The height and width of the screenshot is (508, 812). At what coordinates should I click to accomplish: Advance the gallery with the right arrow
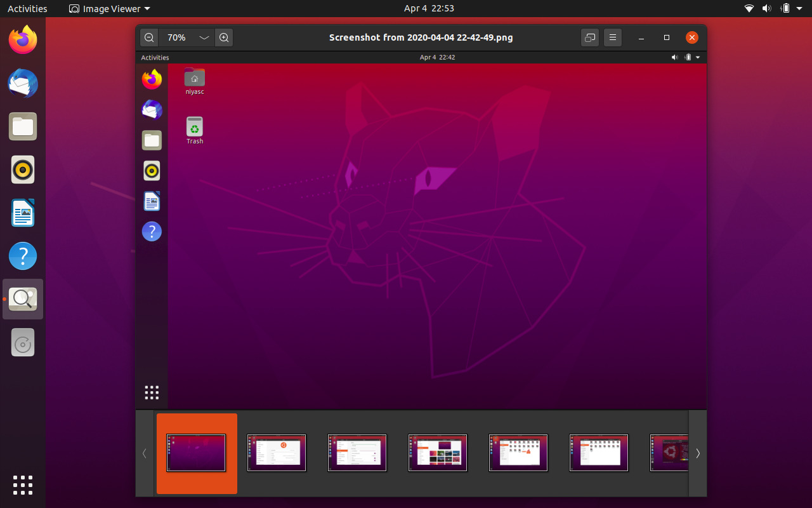click(x=698, y=453)
